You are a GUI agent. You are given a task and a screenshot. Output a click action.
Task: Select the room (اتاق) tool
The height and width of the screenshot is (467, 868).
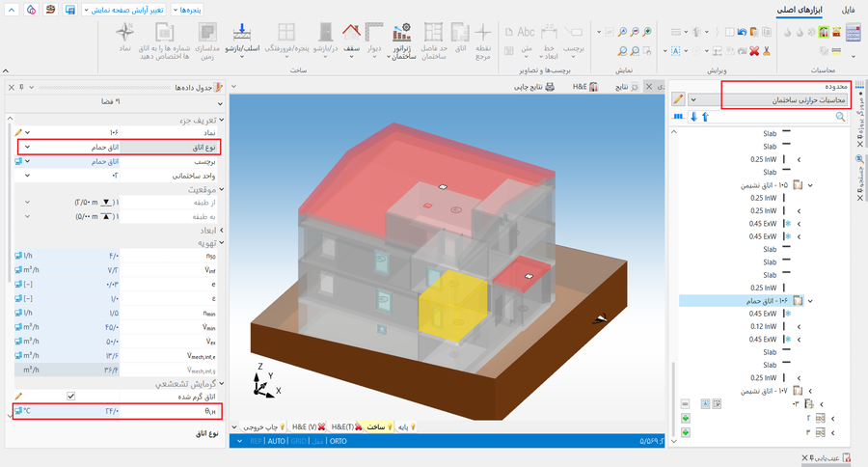pos(459,39)
